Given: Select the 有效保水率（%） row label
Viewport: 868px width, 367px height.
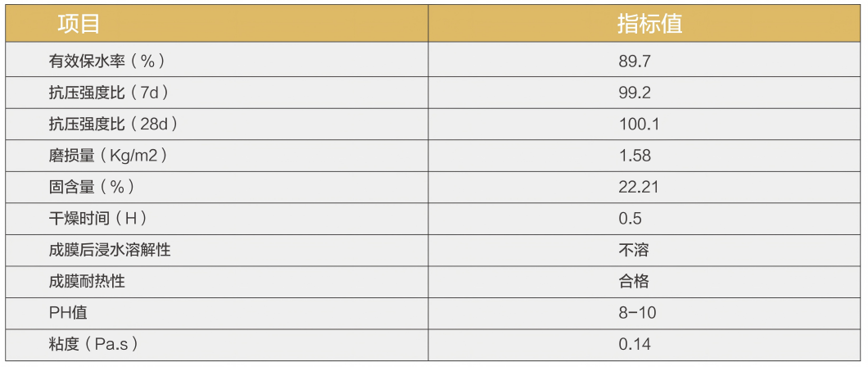Looking at the screenshot, I should pos(107,61).
